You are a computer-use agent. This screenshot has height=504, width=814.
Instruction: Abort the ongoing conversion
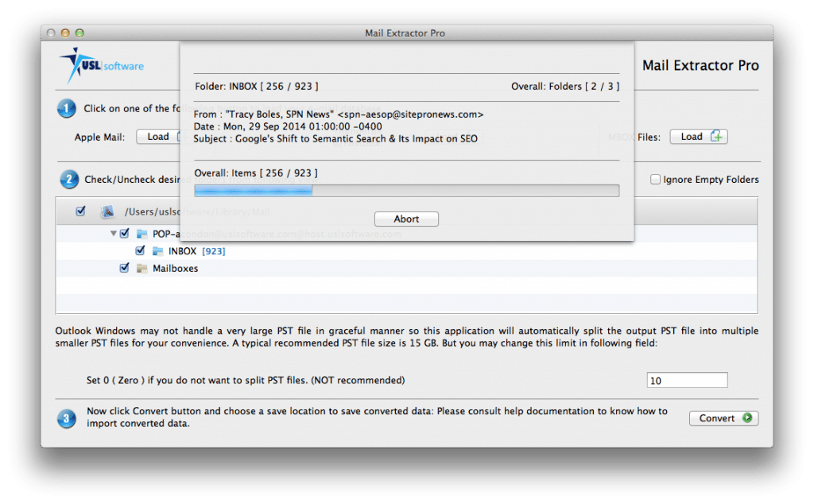click(406, 219)
